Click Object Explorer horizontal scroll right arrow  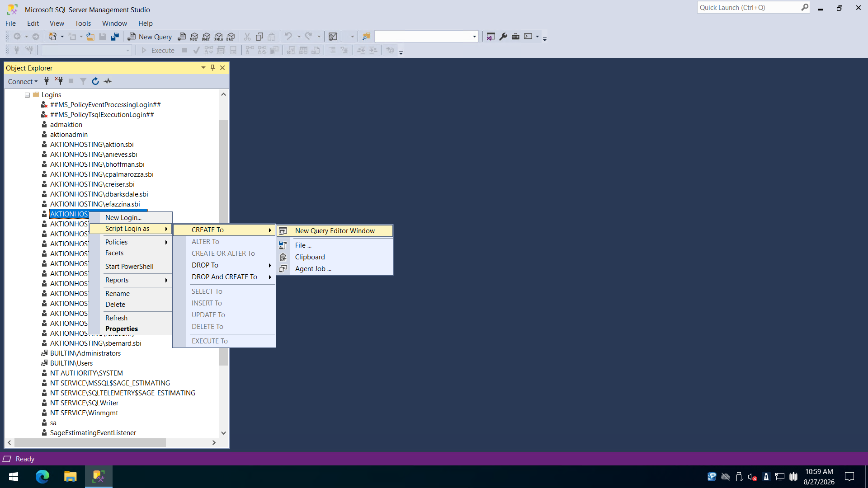point(214,443)
